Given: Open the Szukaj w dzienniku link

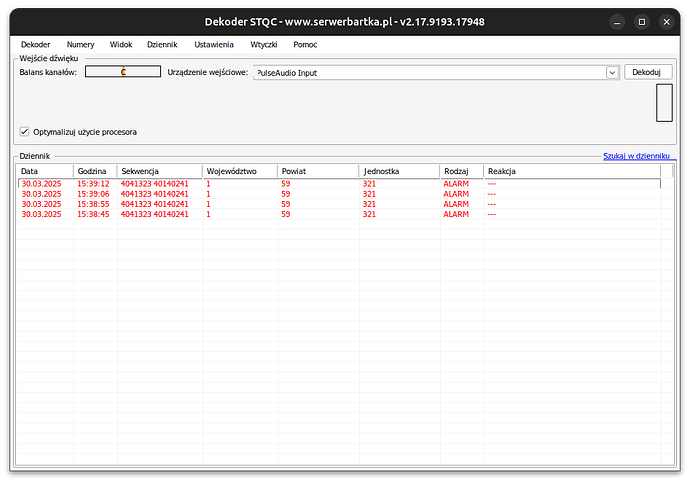Looking at the screenshot, I should point(638,156).
